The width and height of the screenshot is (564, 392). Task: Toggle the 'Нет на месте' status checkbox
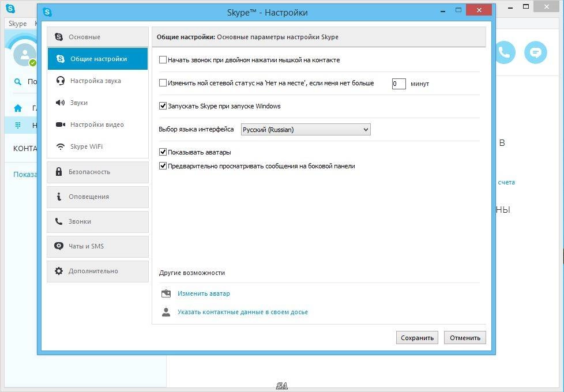pyautogui.click(x=163, y=82)
